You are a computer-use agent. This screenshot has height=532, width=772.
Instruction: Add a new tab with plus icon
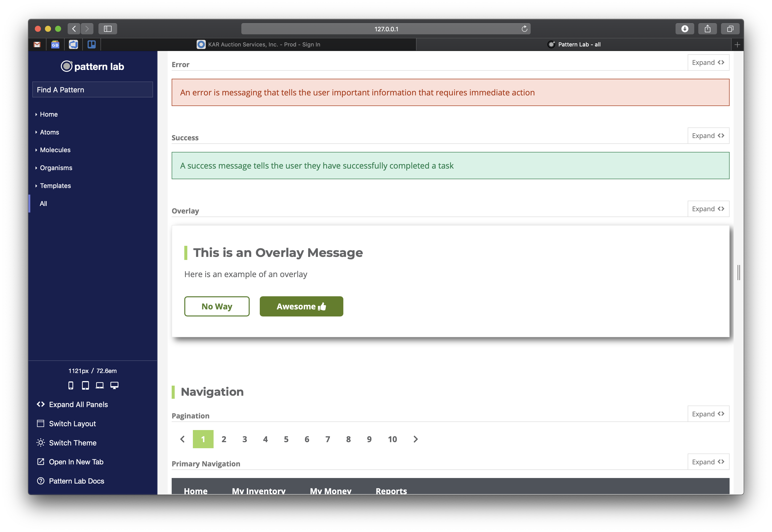click(737, 44)
